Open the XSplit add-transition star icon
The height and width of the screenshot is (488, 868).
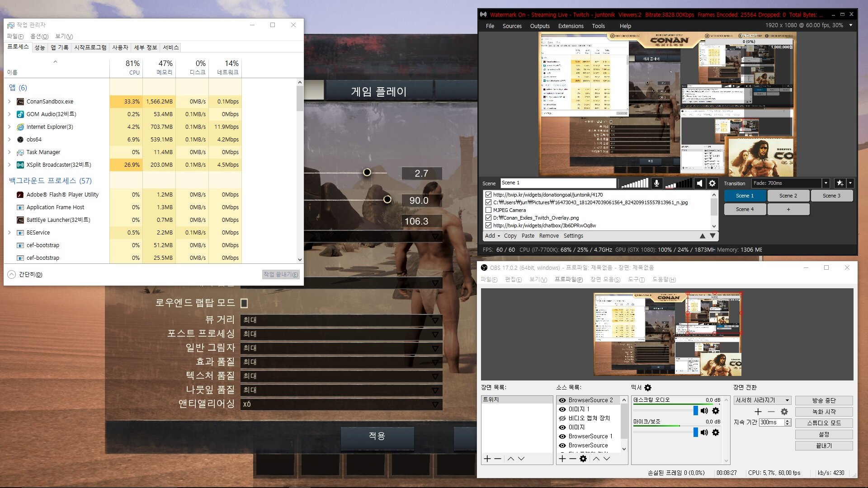point(840,183)
